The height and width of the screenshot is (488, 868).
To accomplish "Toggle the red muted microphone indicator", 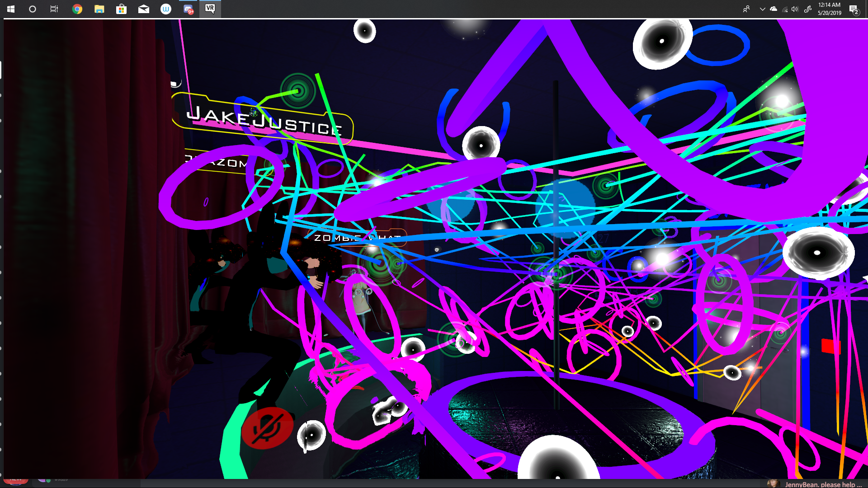I will [x=267, y=428].
